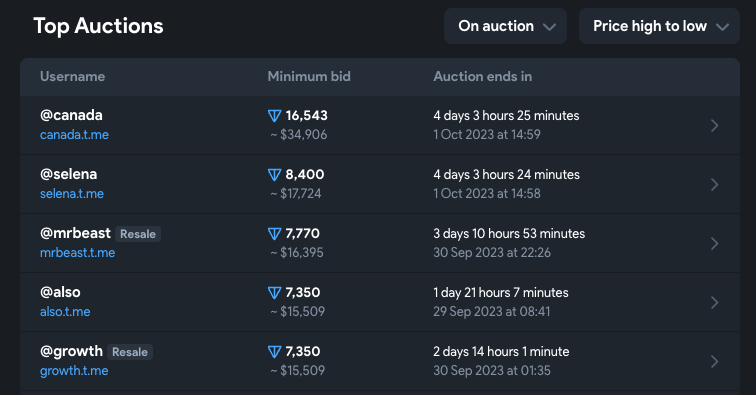756x395 pixels.
Task: Open the growth.t.me link
Action: (74, 370)
